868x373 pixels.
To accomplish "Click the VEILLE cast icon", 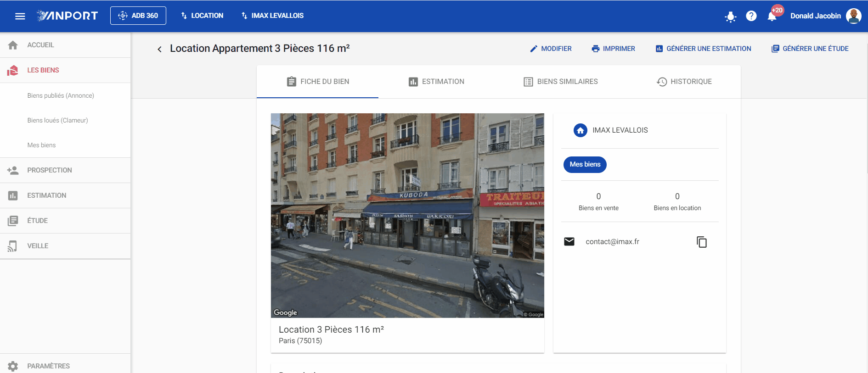I will (13, 246).
